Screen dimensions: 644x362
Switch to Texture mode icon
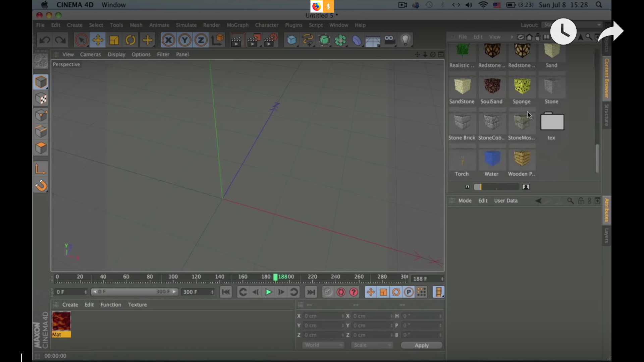[x=41, y=99]
